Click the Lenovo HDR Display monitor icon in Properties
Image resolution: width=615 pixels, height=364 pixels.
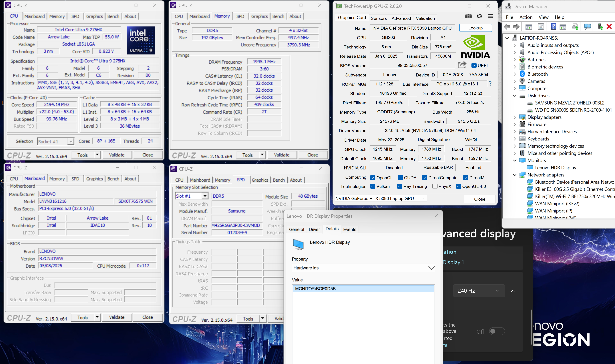(298, 244)
